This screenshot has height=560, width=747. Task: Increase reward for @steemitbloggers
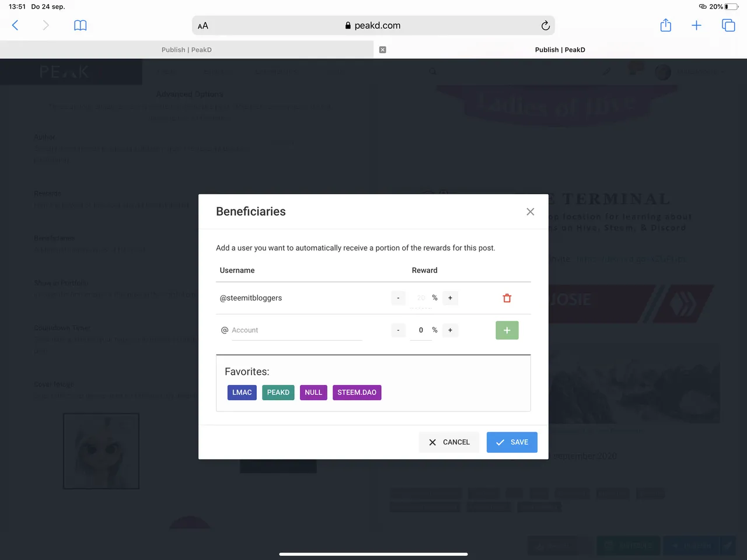click(x=450, y=298)
